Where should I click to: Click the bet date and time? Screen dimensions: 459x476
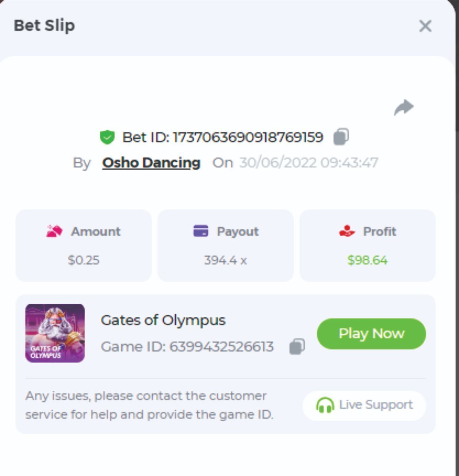(x=308, y=163)
